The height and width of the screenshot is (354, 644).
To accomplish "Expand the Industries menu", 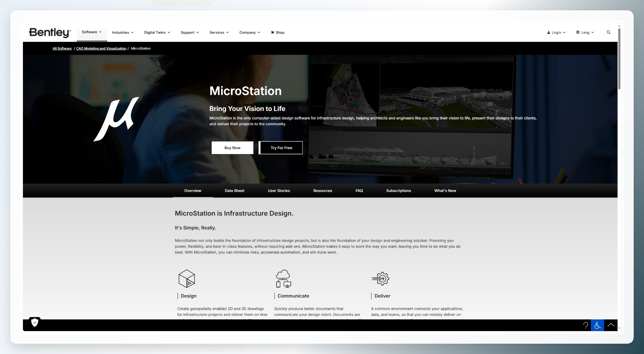I will point(123,33).
